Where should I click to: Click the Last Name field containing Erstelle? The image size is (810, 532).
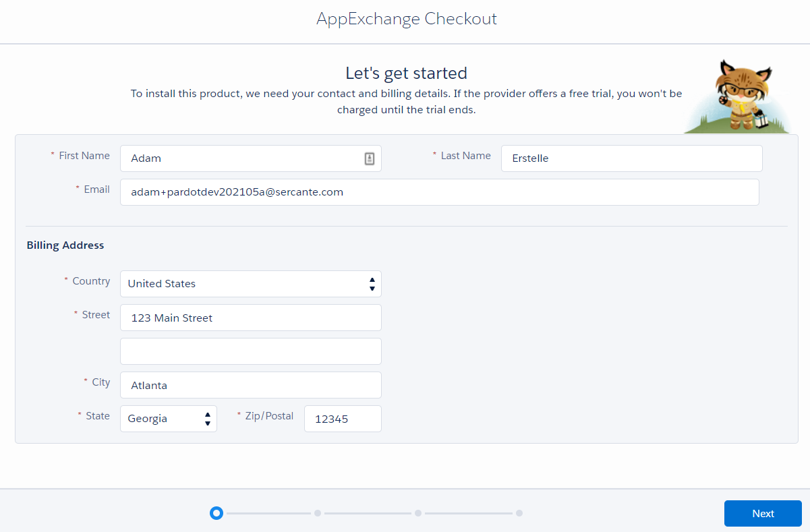632,158
